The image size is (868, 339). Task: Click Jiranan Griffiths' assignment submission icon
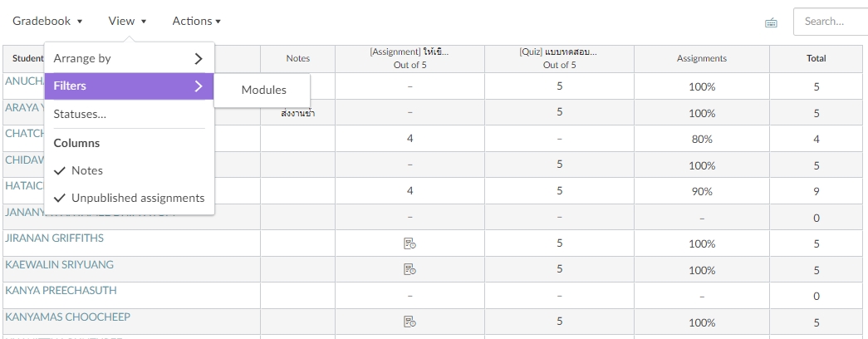click(x=409, y=243)
